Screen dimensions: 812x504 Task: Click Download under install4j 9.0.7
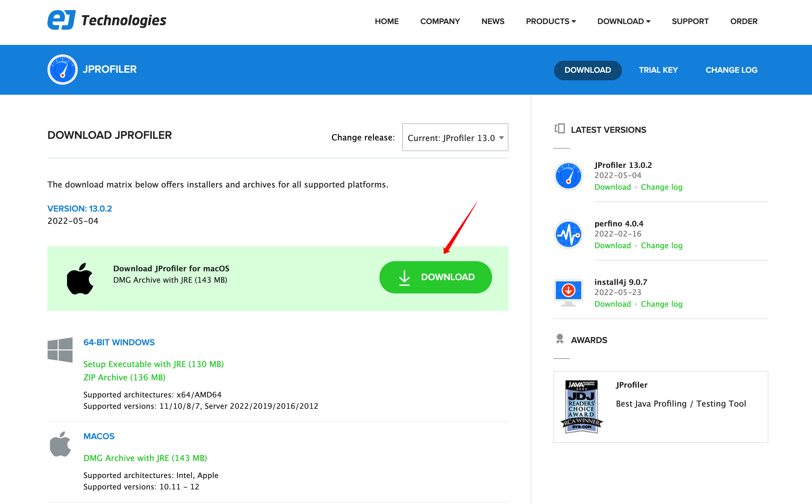click(613, 304)
